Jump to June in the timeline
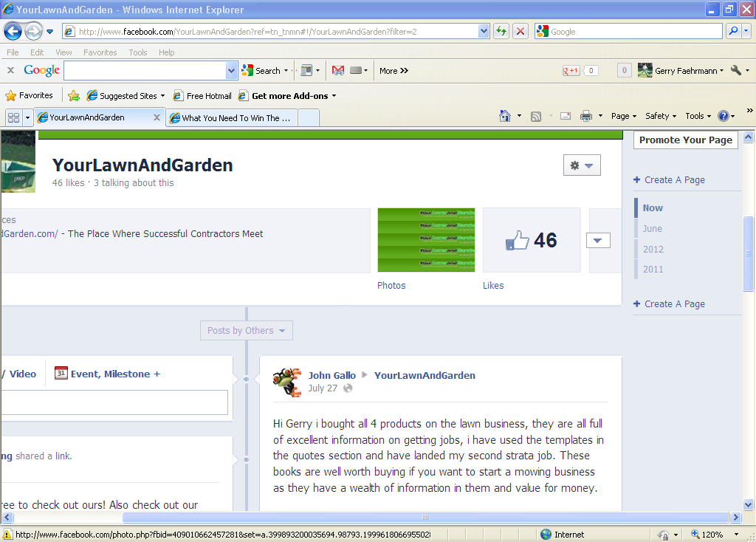This screenshot has height=542, width=756. [652, 229]
